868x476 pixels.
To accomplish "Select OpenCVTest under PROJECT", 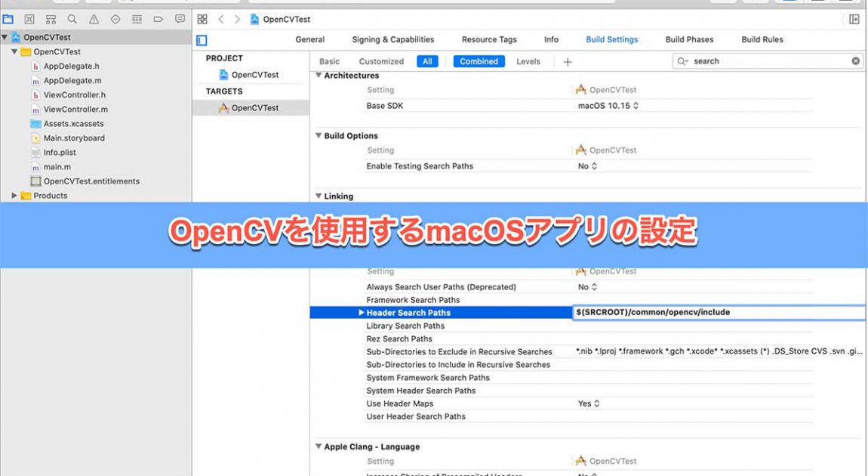I will [249, 75].
